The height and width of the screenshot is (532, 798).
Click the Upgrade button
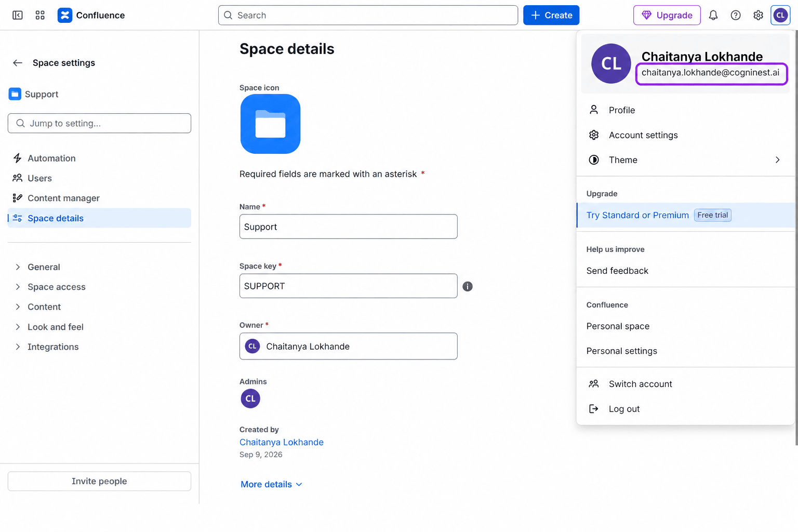(667, 15)
